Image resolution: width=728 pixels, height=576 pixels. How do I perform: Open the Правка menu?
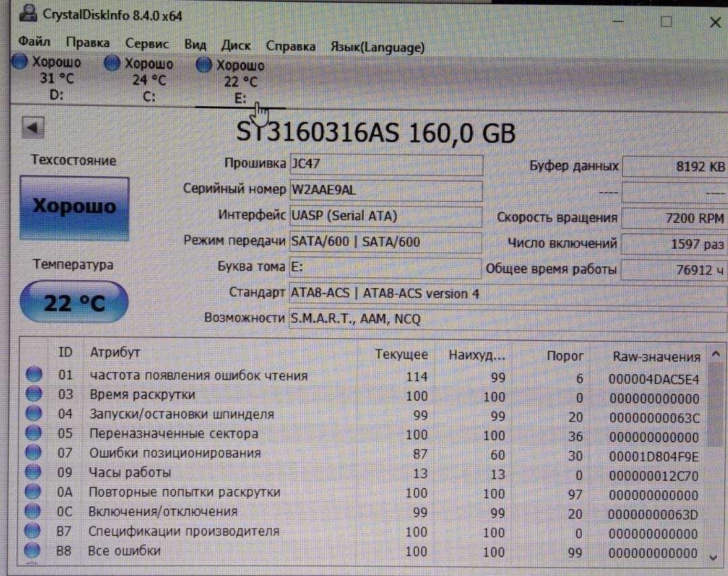(88, 42)
